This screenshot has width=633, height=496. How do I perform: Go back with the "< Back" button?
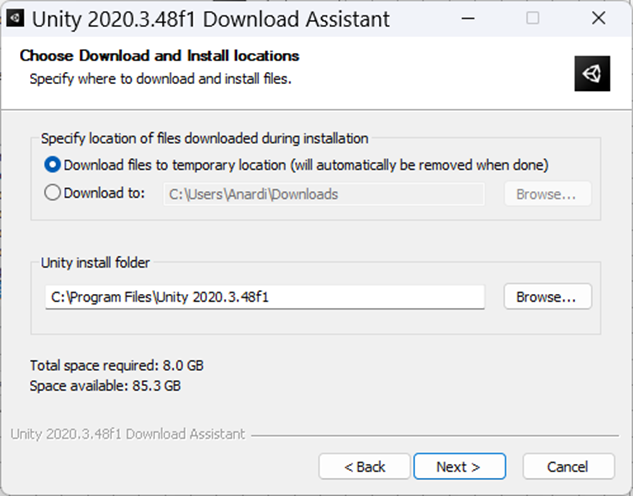[x=364, y=467]
